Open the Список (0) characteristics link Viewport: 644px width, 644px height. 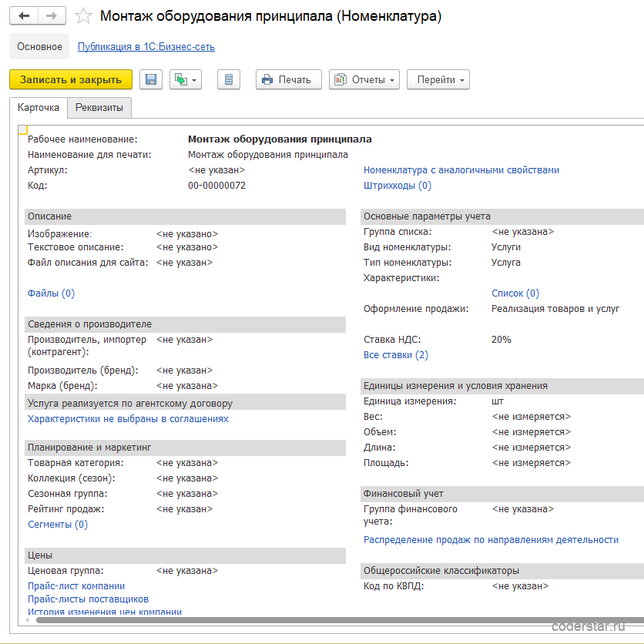point(515,293)
